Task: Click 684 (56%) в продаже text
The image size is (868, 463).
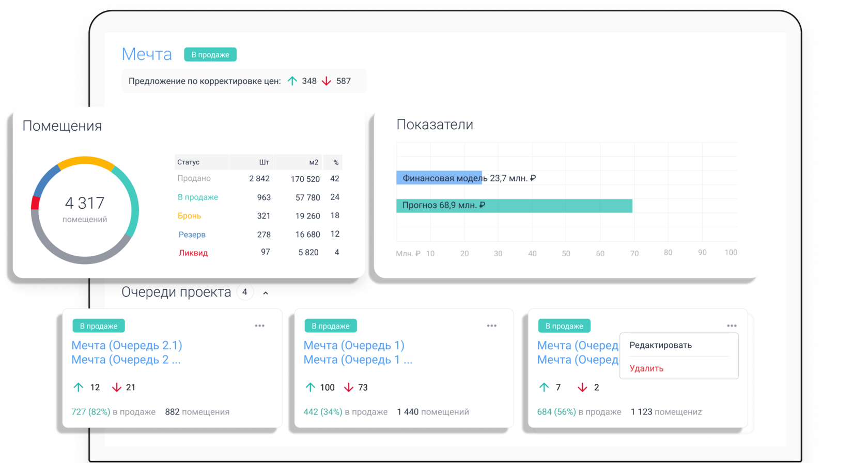Action: 579,412
